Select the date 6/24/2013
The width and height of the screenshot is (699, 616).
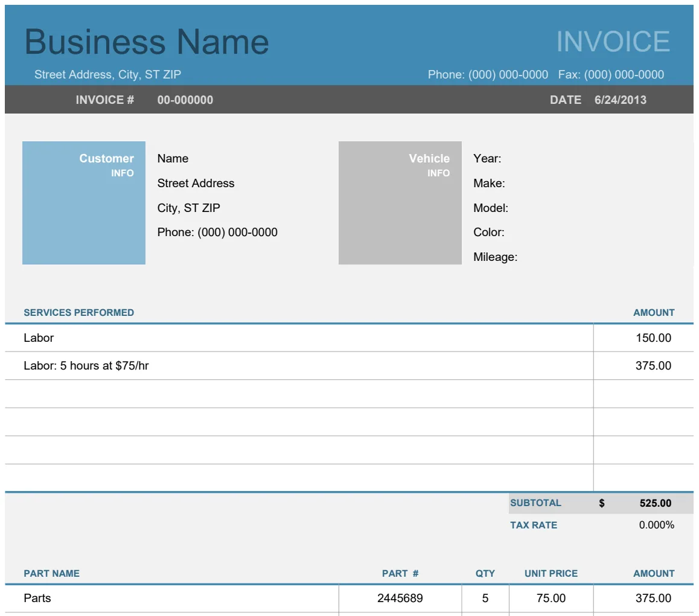tap(620, 100)
